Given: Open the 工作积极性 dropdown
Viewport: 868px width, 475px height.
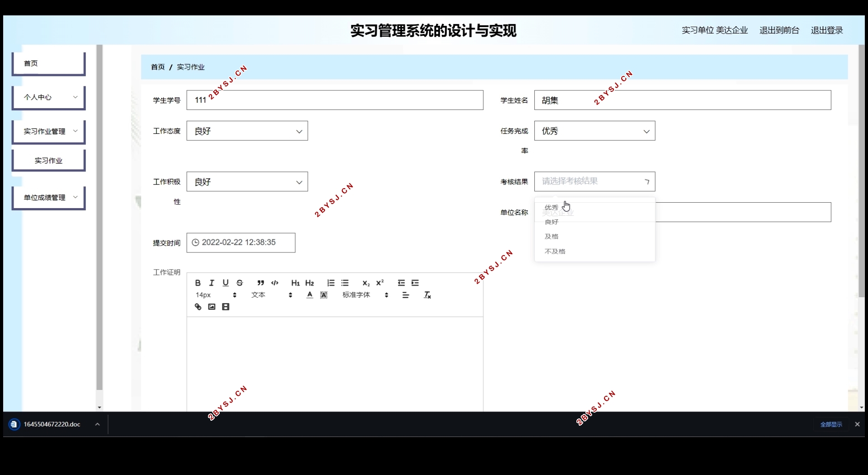Looking at the screenshot, I should 247,181.
